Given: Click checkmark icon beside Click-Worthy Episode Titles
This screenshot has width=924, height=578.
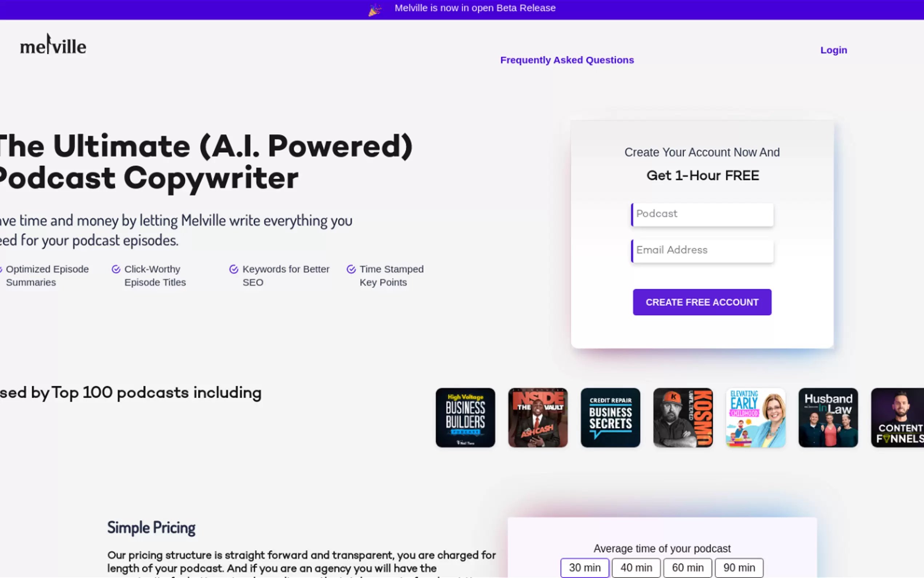Looking at the screenshot, I should click(x=116, y=269).
